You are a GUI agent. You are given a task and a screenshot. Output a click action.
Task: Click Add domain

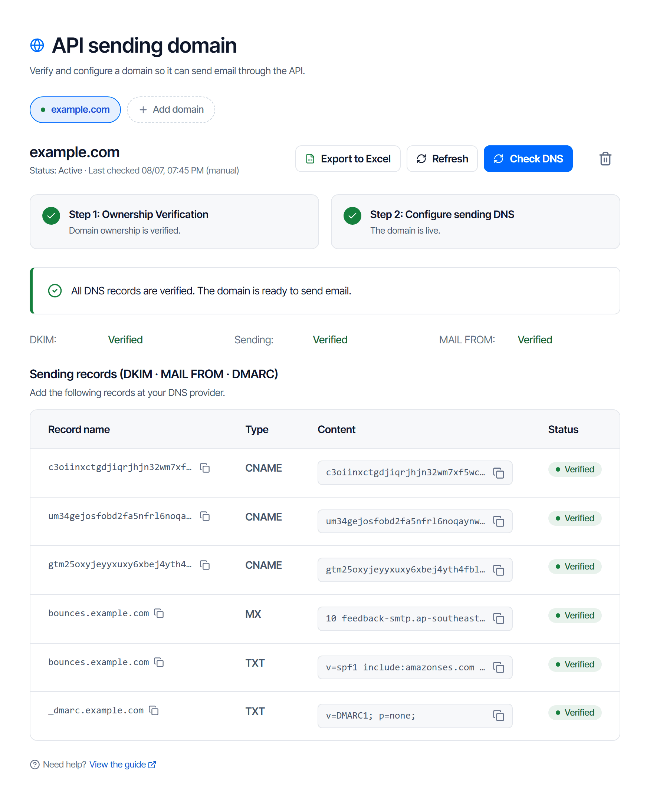(x=171, y=110)
